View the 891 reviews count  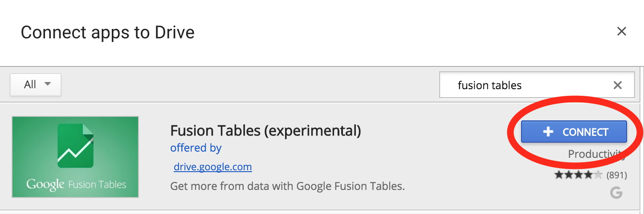coord(616,175)
